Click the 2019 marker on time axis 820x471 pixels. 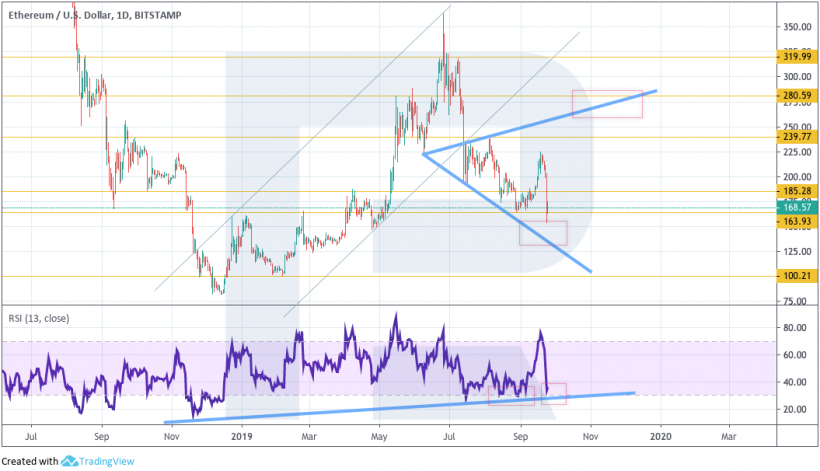click(242, 436)
